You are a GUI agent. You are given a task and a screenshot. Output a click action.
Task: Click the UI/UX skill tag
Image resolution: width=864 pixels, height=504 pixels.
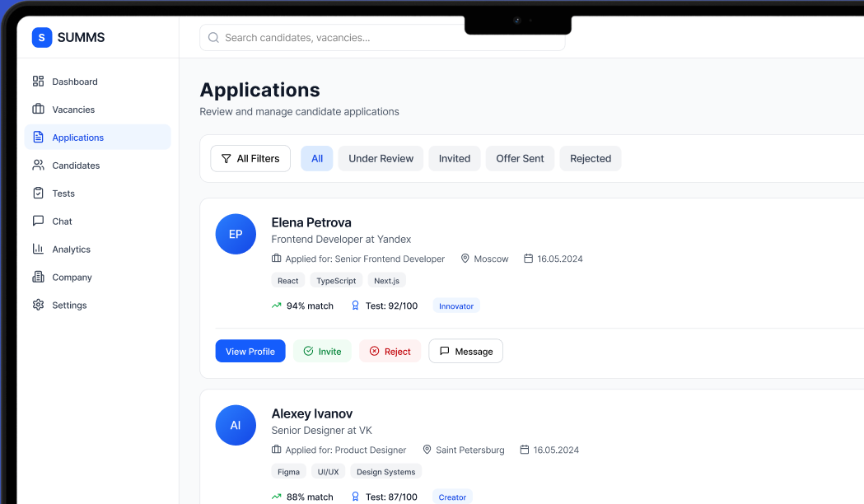[329, 472]
